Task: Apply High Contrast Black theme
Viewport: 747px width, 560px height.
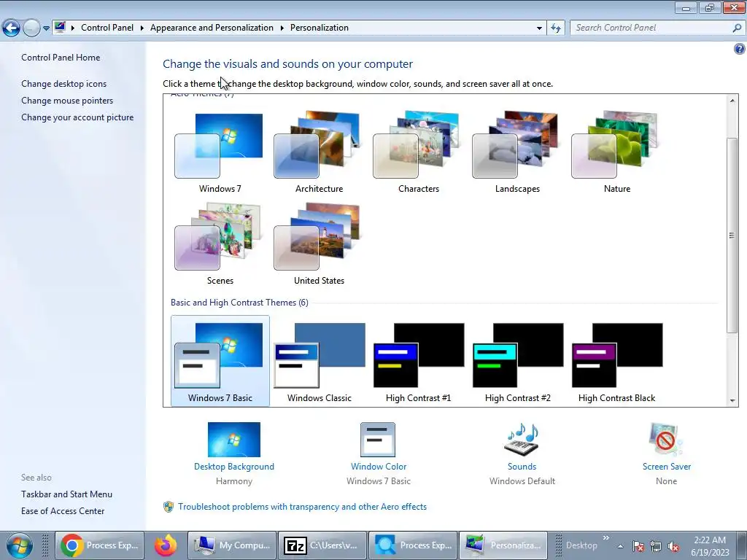Action: (x=616, y=360)
